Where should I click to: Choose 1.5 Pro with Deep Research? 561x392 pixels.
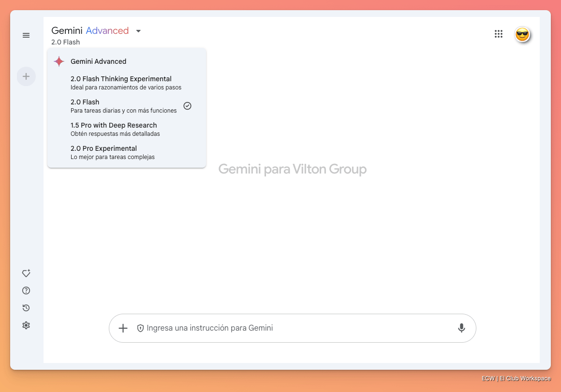pos(127,129)
